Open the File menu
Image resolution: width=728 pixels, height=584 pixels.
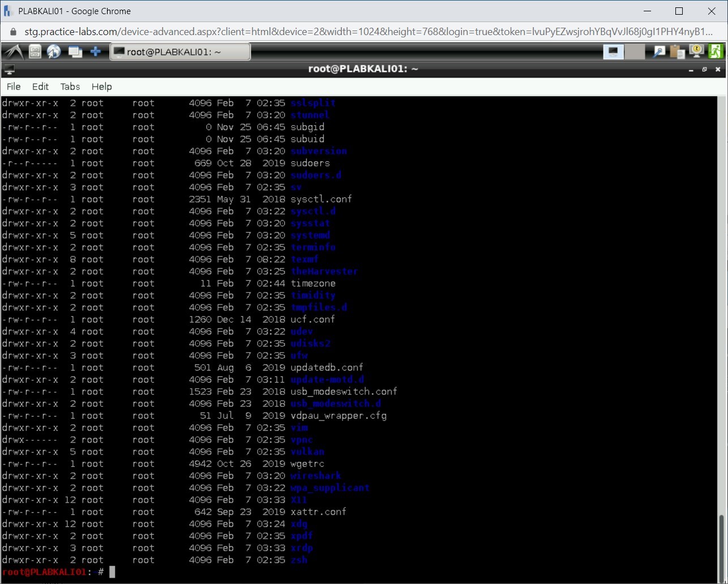pyautogui.click(x=14, y=87)
